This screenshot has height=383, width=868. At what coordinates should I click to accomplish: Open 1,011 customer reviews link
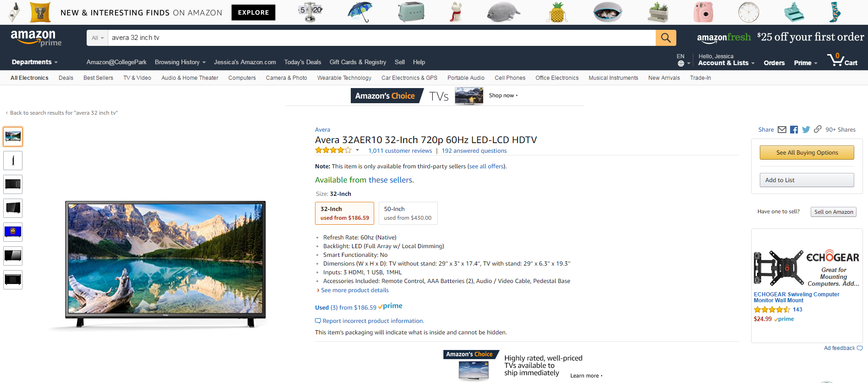[400, 151]
